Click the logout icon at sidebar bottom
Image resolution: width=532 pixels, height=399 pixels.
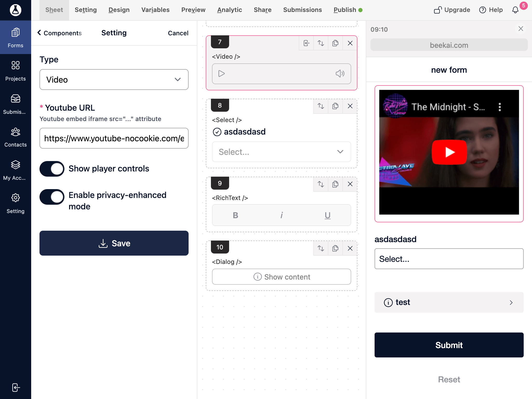(x=16, y=387)
